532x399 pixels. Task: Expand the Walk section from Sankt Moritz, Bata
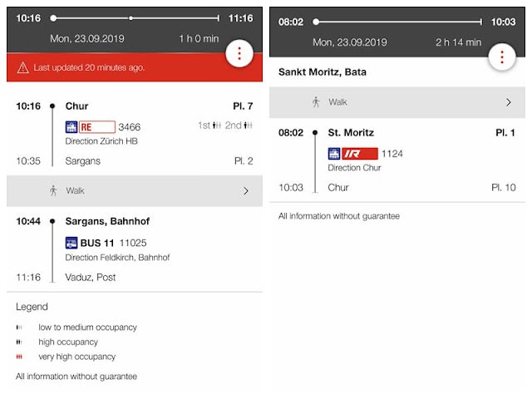[397, 102]
